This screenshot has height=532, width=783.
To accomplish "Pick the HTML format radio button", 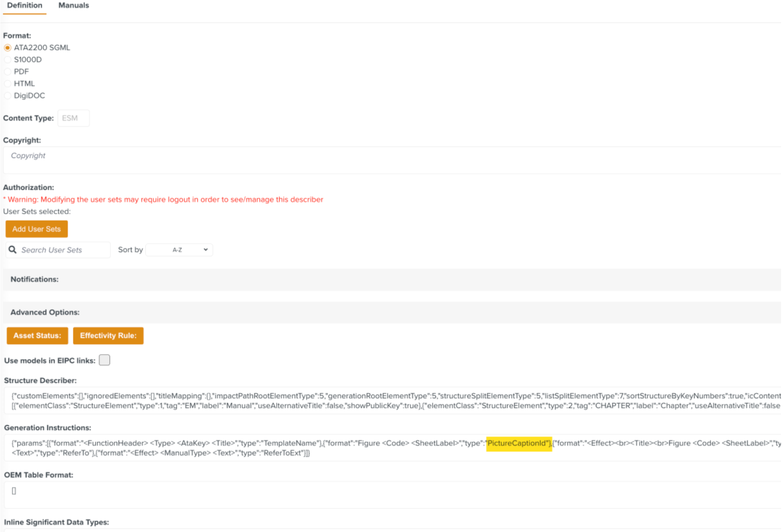I will (x=8, y=84).
